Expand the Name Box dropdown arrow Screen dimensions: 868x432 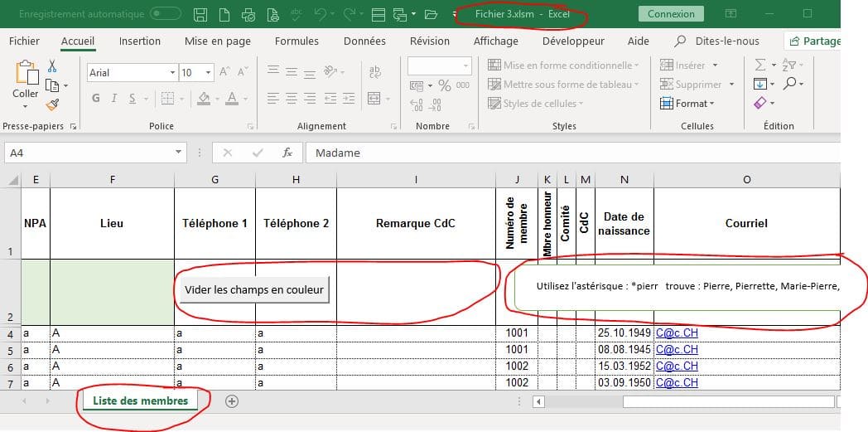coord(179,153)
